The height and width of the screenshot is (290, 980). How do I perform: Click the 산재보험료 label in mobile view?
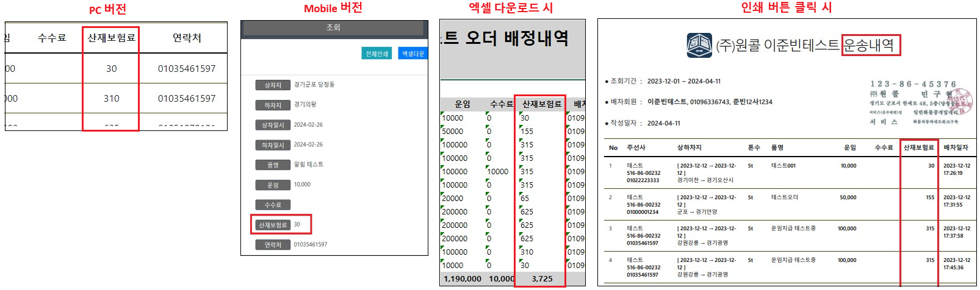pos(272,225)
